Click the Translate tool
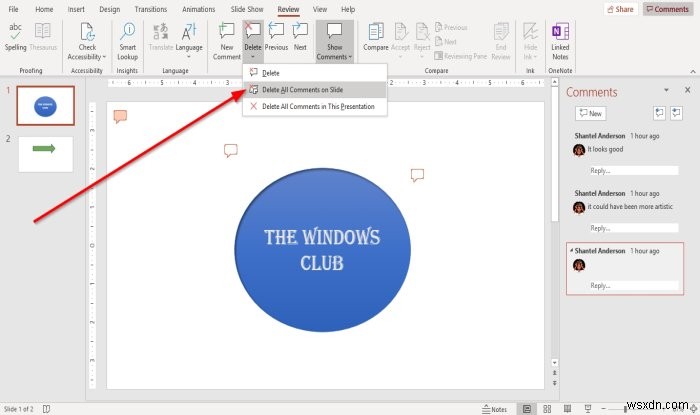The height and width of the screenshot is (415, 700). click(161, 37)
